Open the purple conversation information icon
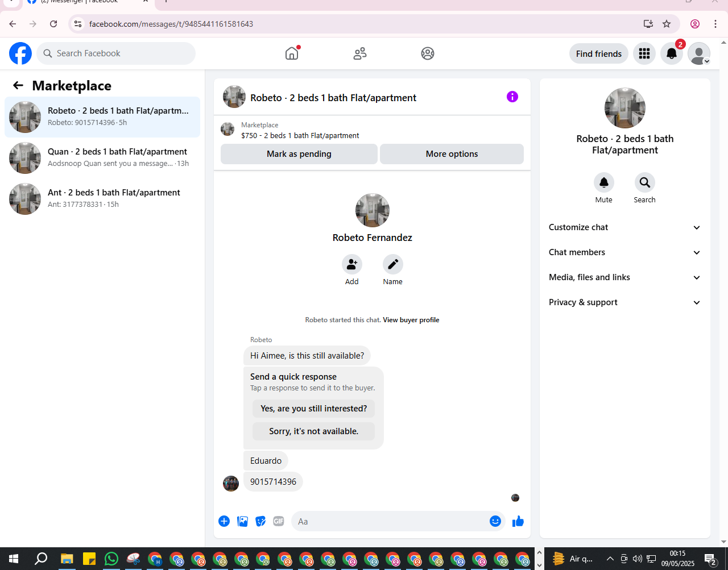Screen dimensions: 728x570 tap(512, 97)
